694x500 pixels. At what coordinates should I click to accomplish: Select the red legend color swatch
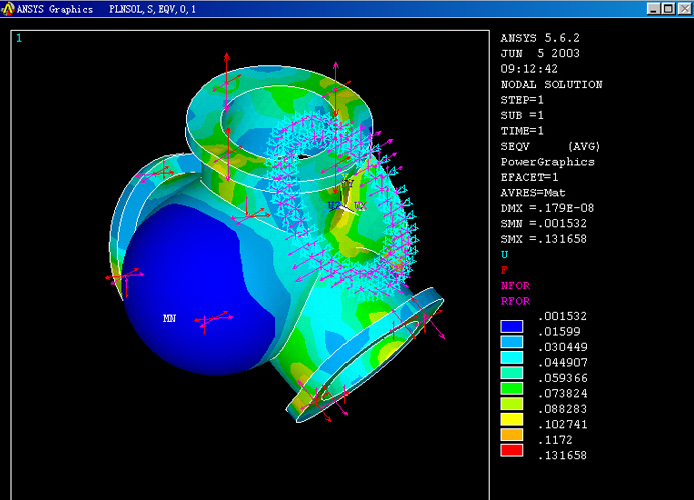coord(512,451)
